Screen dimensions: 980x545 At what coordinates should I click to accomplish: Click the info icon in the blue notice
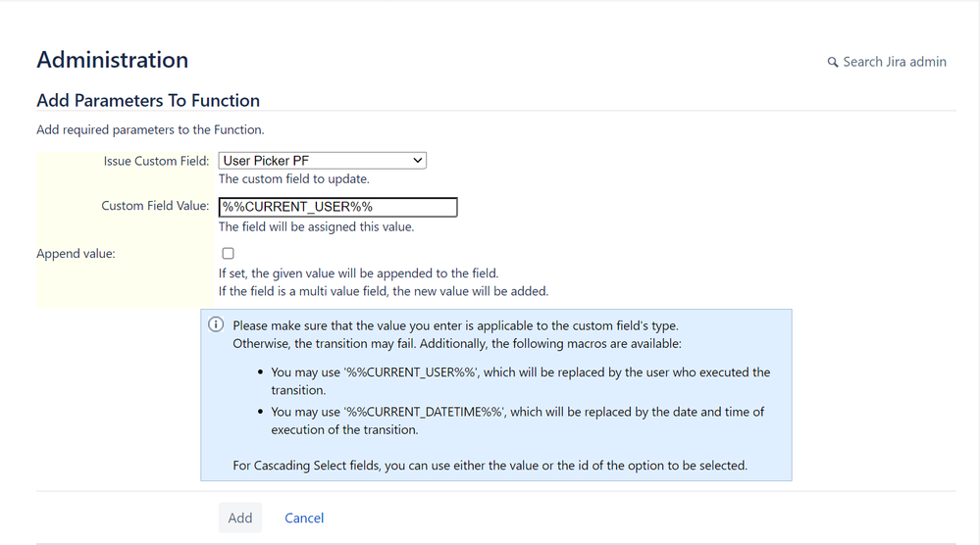pos(216,324)
